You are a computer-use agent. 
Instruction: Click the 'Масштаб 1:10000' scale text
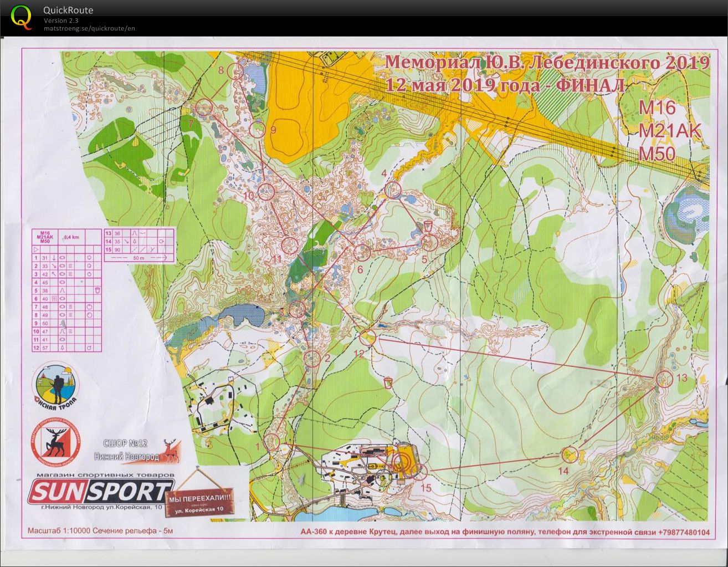click(x=100, y=531)
